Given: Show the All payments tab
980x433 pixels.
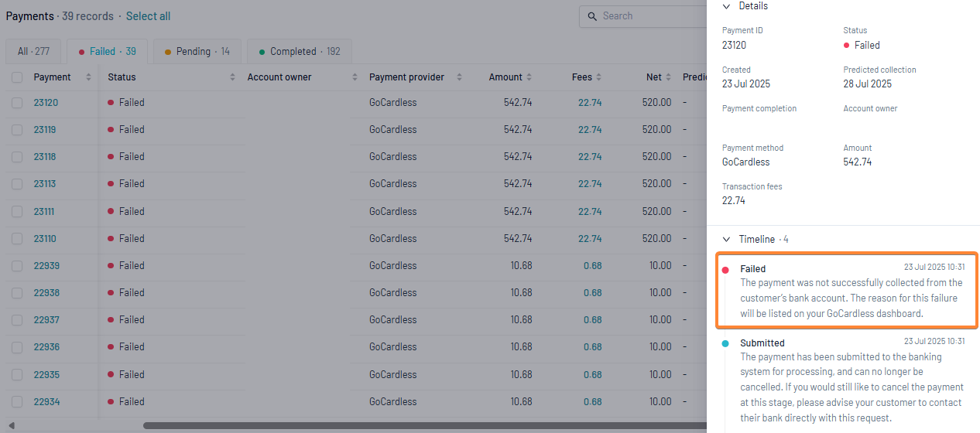Looking at the screenshot, I should (34, 52).
